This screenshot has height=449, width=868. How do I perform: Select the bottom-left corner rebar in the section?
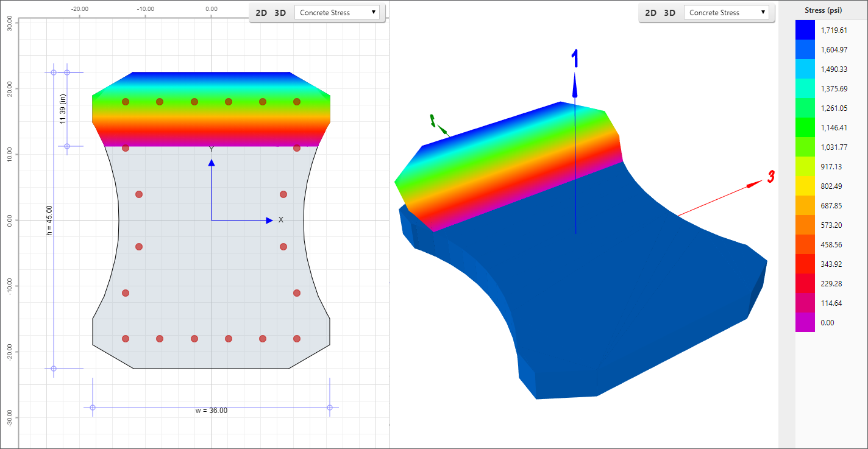(126, 339)
